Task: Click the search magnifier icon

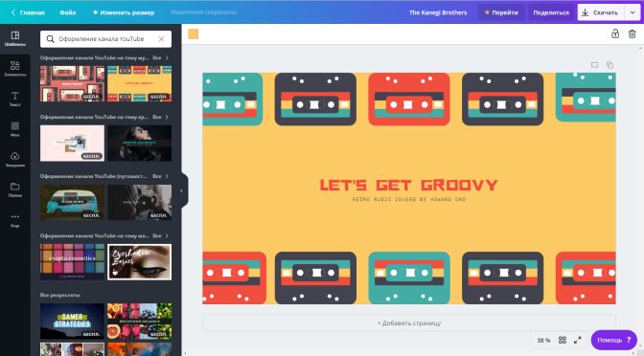Action: tap(50, 39)
